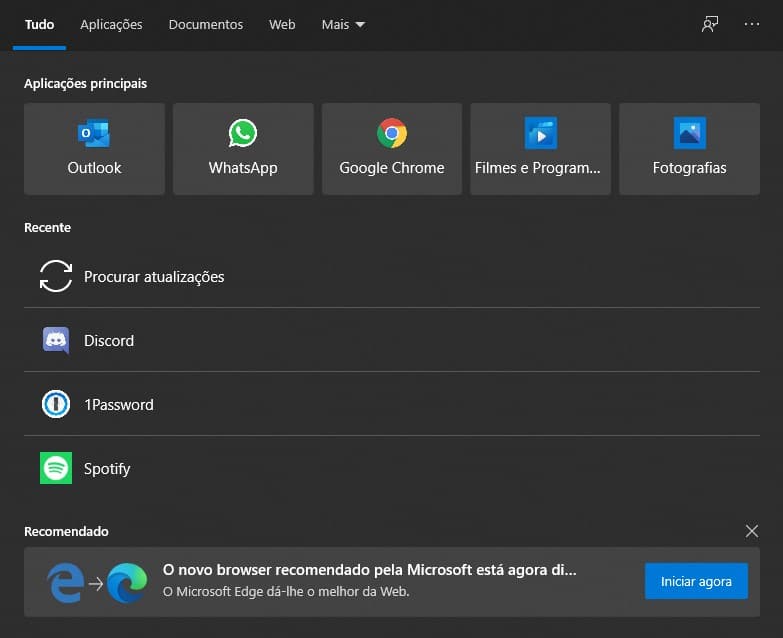Click the recommended browser headline text
The width and height of the screenshot is (783, 638).
tap(370, 570)
